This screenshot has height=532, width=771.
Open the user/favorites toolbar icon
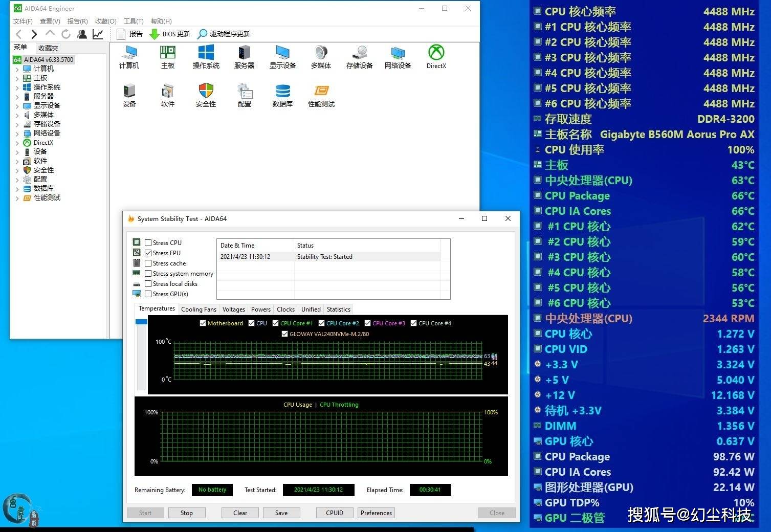click(81, 34)
